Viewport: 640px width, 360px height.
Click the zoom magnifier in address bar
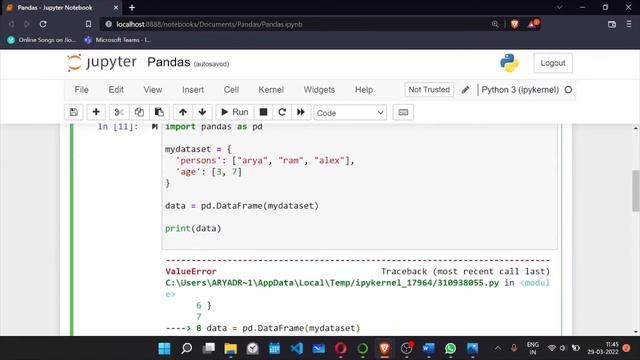[495, 24]
